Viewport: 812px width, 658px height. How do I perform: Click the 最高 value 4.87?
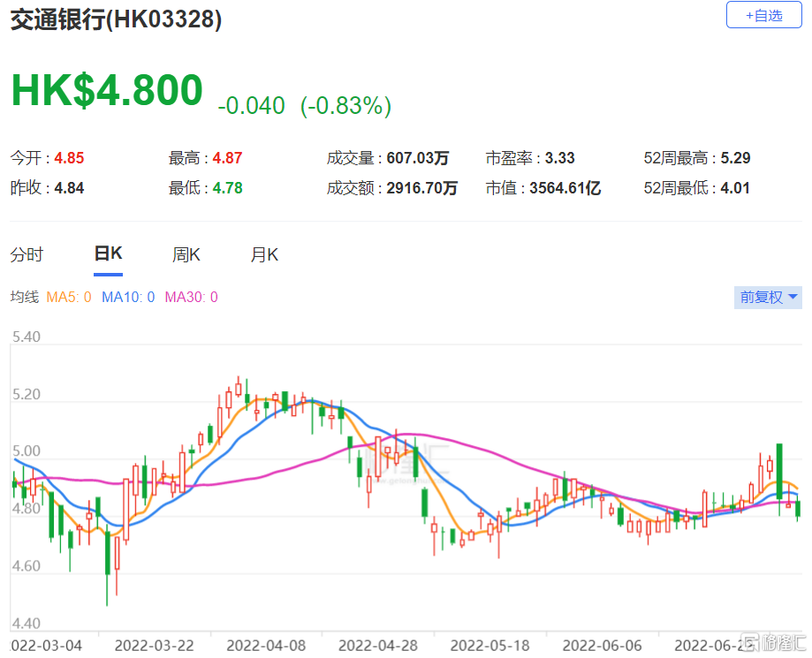point(227,158)
